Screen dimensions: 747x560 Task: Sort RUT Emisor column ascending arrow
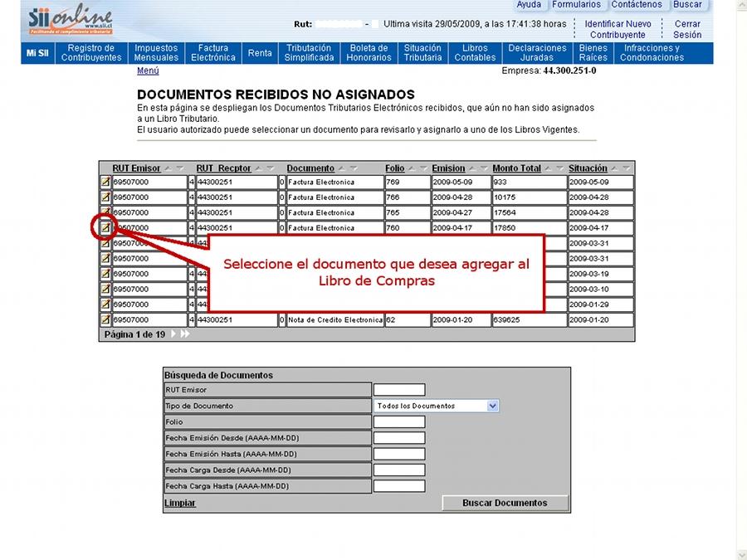[x=168, y=168]
